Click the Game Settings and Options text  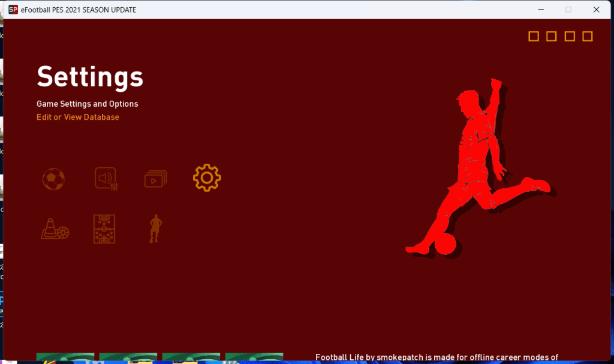tap(88, 104)
